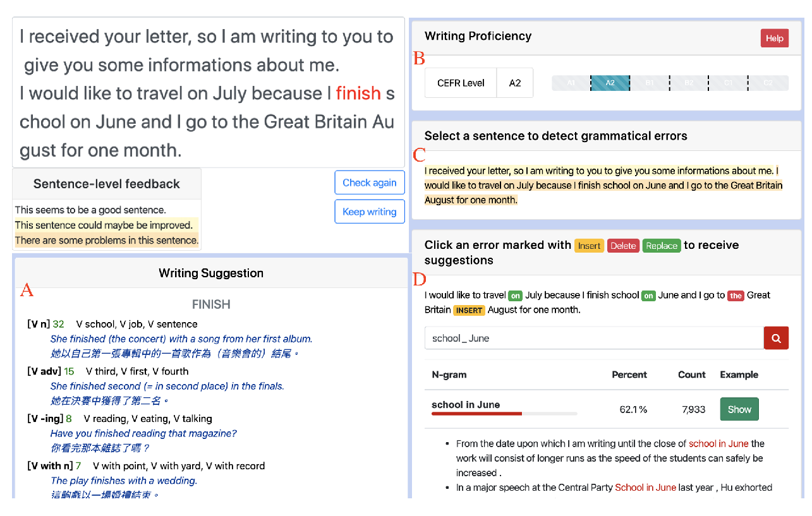Screen dimensions: 812x516
Task: Click green 'on' error tag before July
Action: point(516,296)
